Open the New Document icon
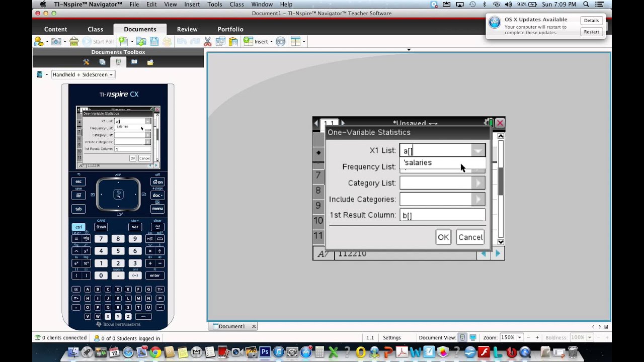 point(123,42)
